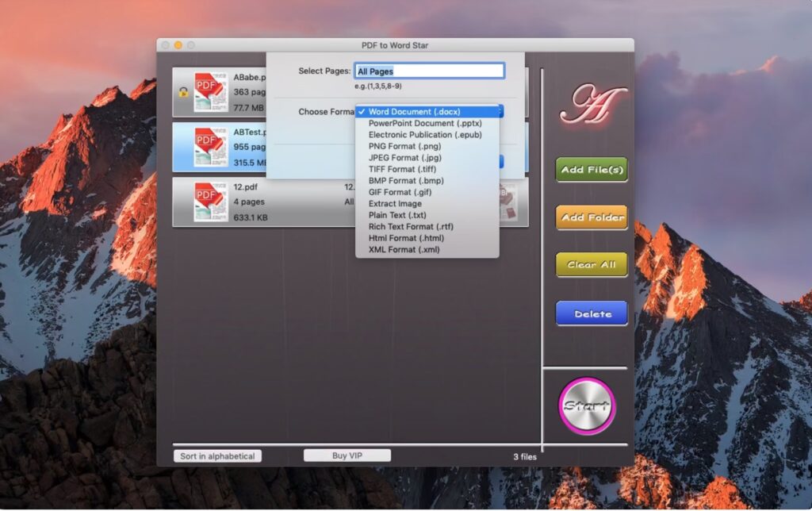The height and width of the screenshot is (511, 812).
Task: Select PowerPoint Document (.pptx) output format
Action: [421, 123]
